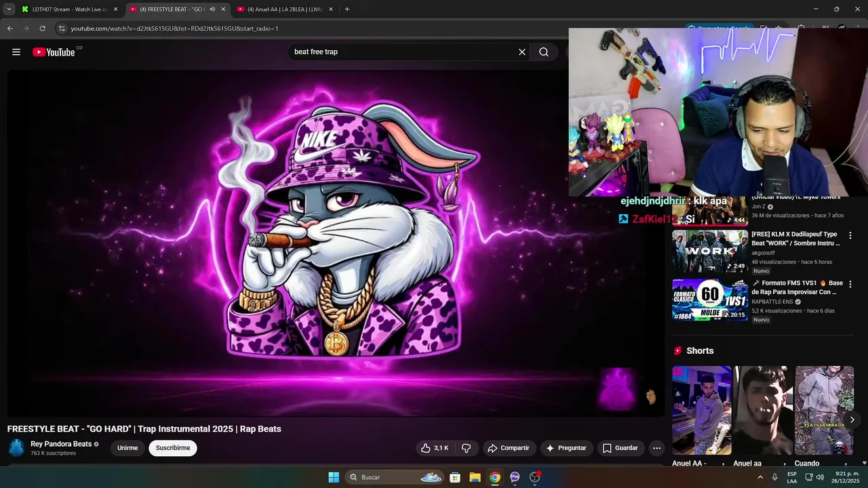Like the video with 3,1 K likes
Viewport: 868px width, 488px height.
(x=435, y=448)
